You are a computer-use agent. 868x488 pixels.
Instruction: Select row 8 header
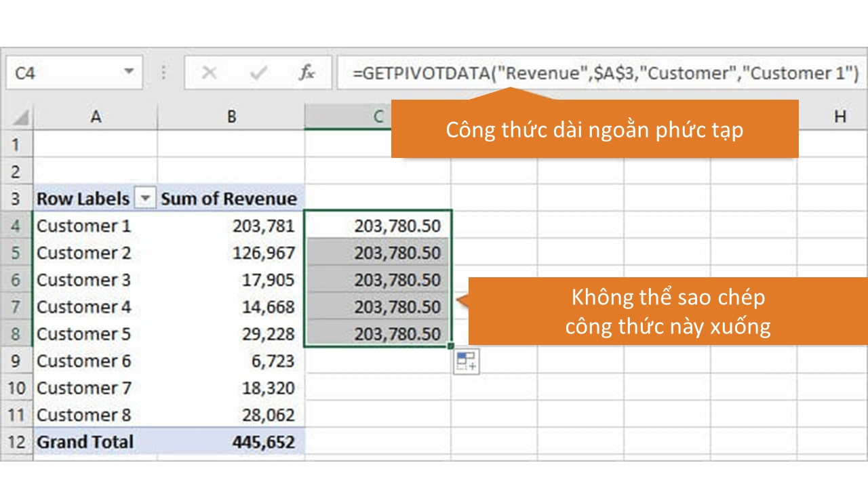pyautogui.click(x=16, y=334)
